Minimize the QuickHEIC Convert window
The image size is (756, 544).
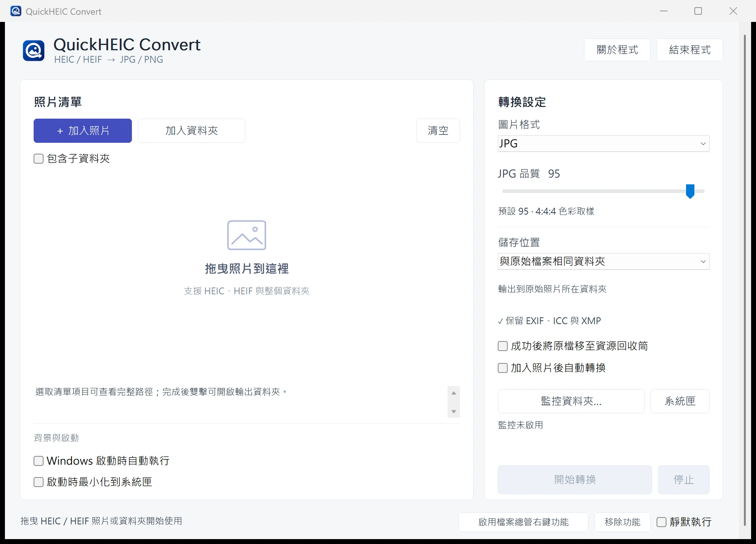(x=664, y=11)
